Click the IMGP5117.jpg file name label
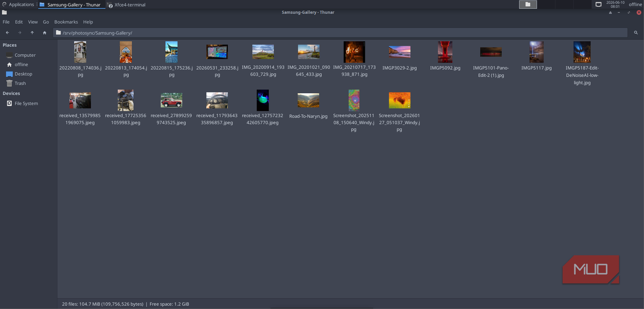Image resolution: width=644 pixels, height=309 pixels. [536, 68]
